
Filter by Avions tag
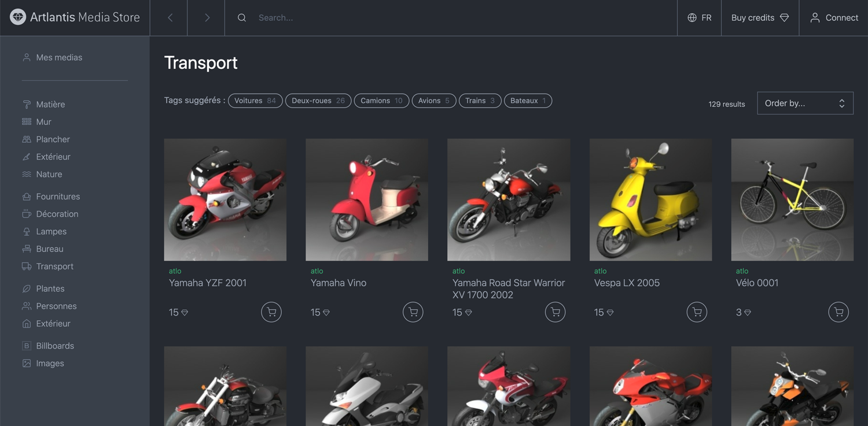[434, 101]
